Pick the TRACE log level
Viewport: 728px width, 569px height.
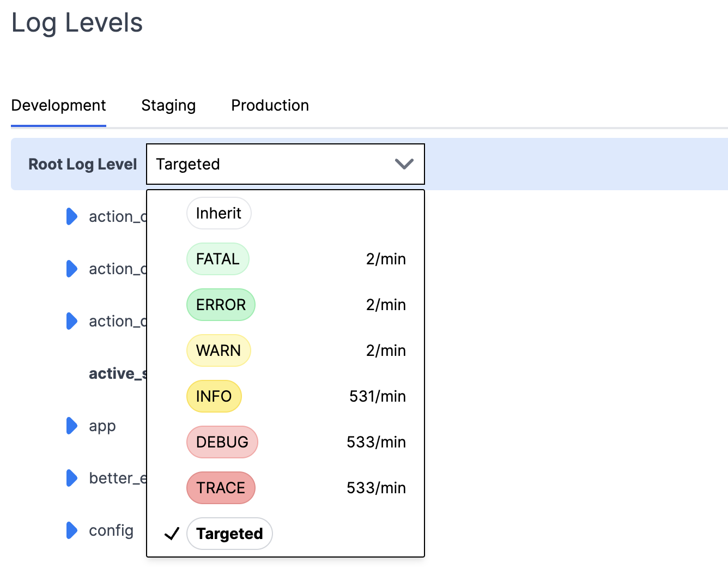(x=221, y=488)
